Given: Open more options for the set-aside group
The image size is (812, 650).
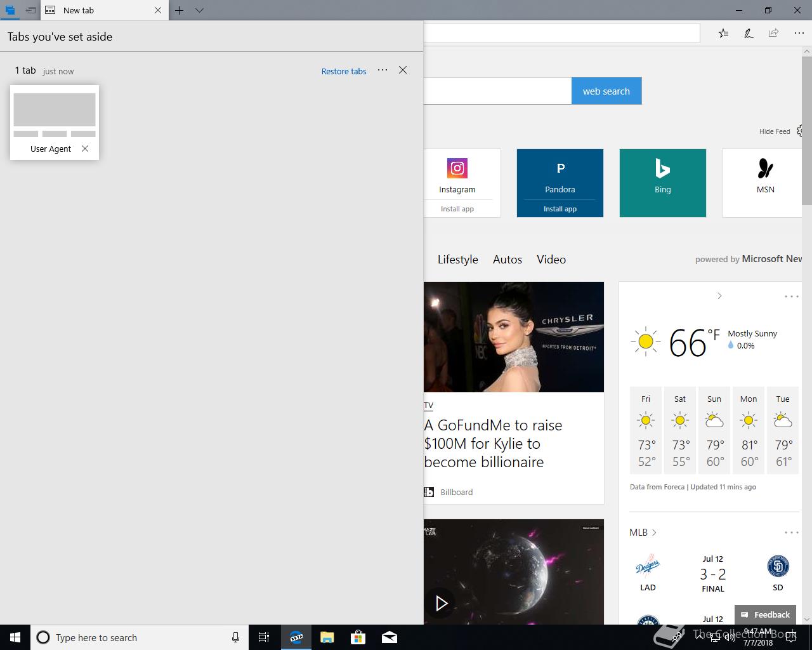Looking at the screenshot, I should pyautogui.click(x=383, y=70).
